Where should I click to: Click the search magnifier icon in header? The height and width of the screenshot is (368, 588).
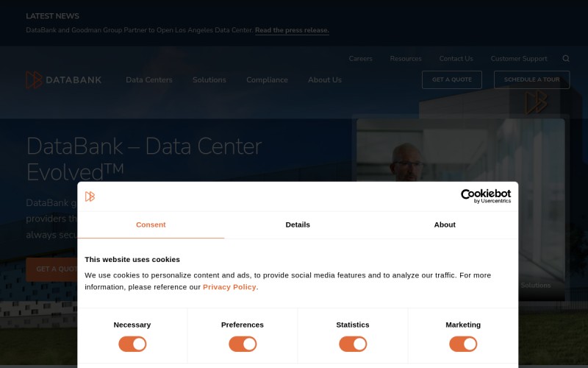[566, 59]
